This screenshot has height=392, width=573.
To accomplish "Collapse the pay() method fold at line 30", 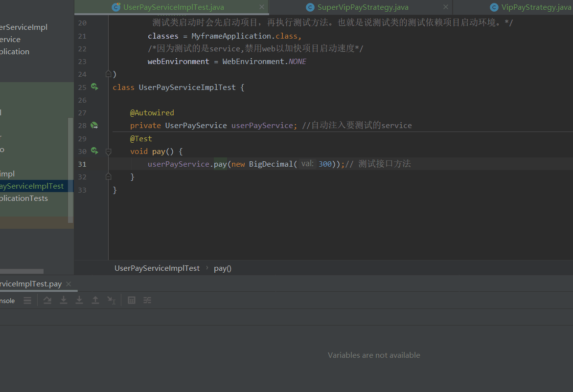I will [108, 152].
